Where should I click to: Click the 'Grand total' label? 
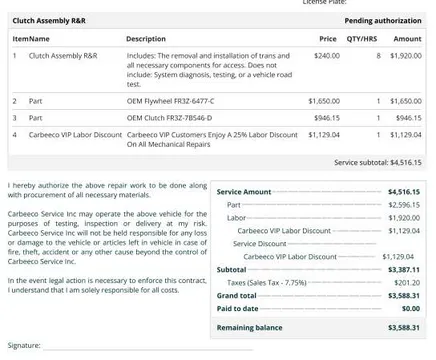pyautogui.click(x=236, y=296)
